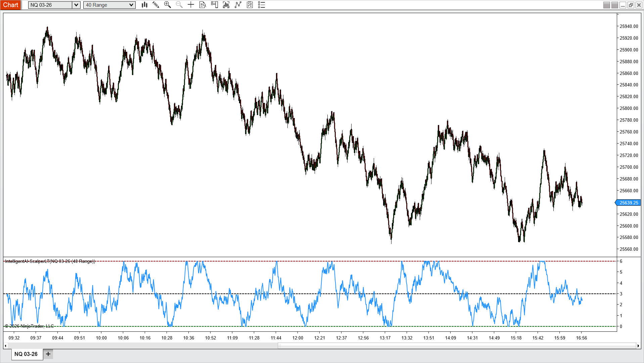Screen dimensions: 644x363
Task: Open the Drawing Objects clipboard icon
Action: tap(250, 5)
